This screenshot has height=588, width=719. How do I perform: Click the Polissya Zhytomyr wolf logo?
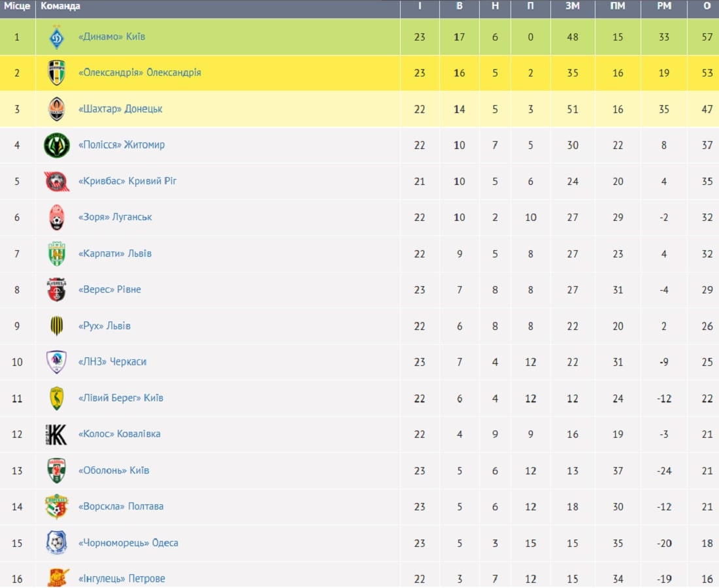[x=57, y=145]
